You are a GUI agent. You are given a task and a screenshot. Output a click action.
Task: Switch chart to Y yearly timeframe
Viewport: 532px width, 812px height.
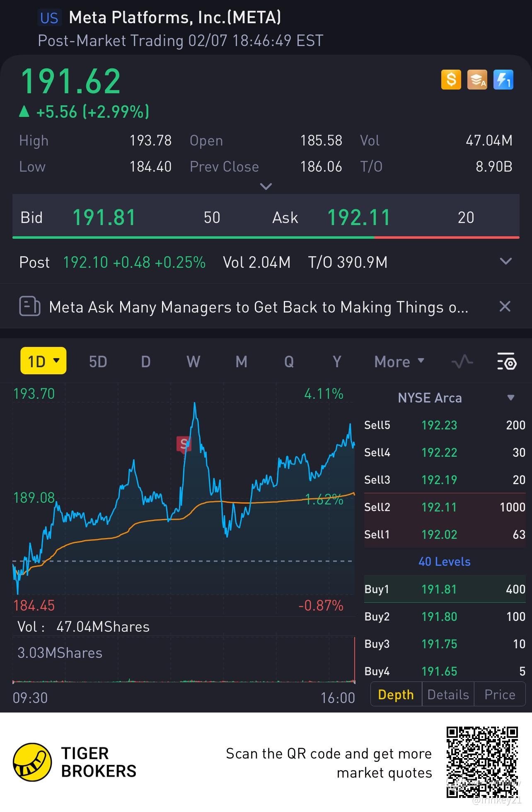[x=337, y=361]
